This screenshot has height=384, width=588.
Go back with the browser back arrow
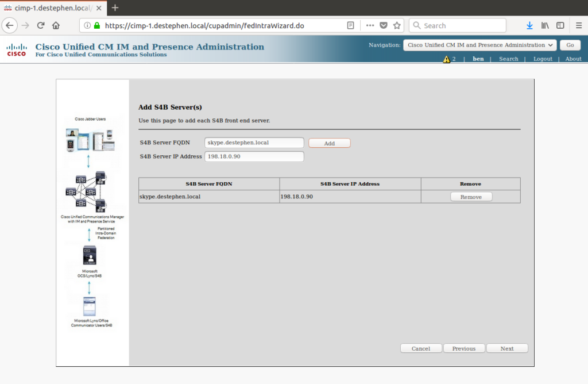[10, 25]
